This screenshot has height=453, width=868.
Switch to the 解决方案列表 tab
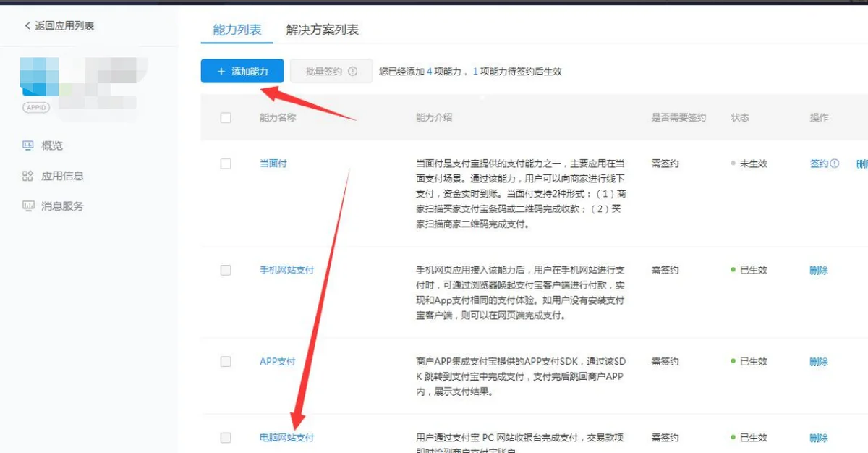[x=323, y=30]
